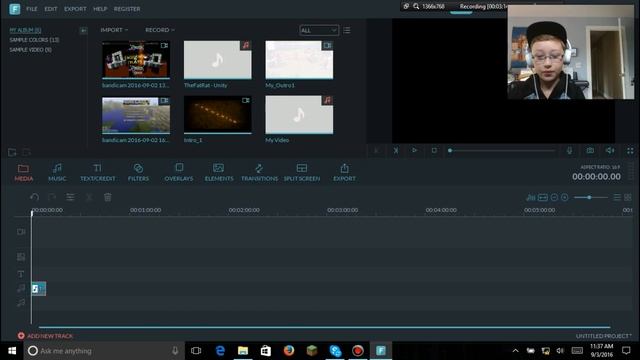Open Firefox from the taskbar
Image resolution: width=640 pixels, height=360 pixels.
point(289,351)
